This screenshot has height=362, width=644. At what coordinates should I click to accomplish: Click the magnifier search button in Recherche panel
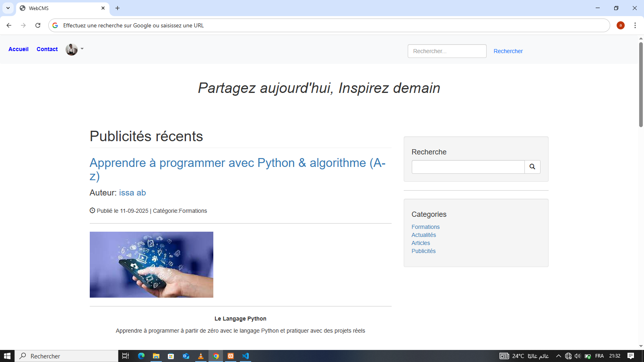(532, 167)
